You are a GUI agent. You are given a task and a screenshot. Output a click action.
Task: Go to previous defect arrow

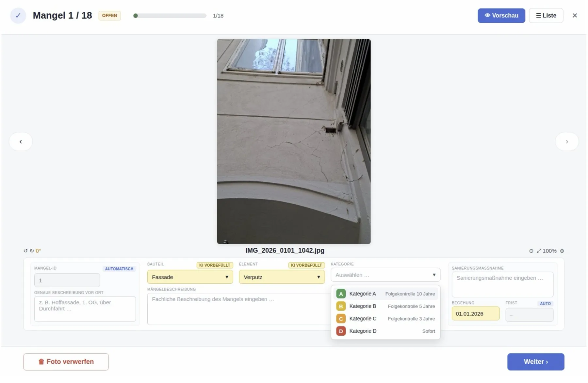click(x=21, y=142)
